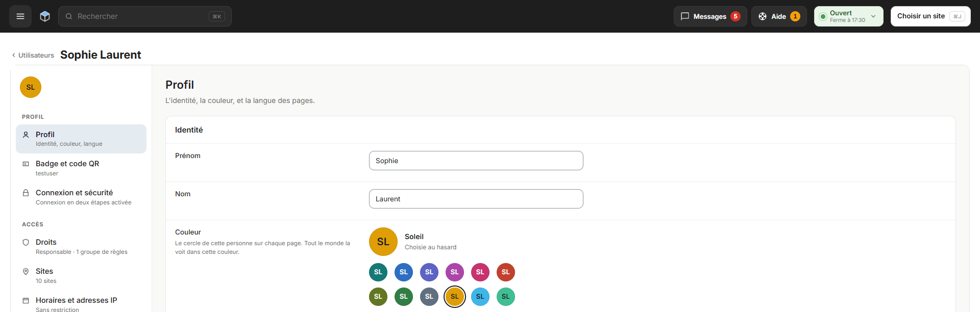Pick the teal SL color swatch

click(x=378, y=272)
